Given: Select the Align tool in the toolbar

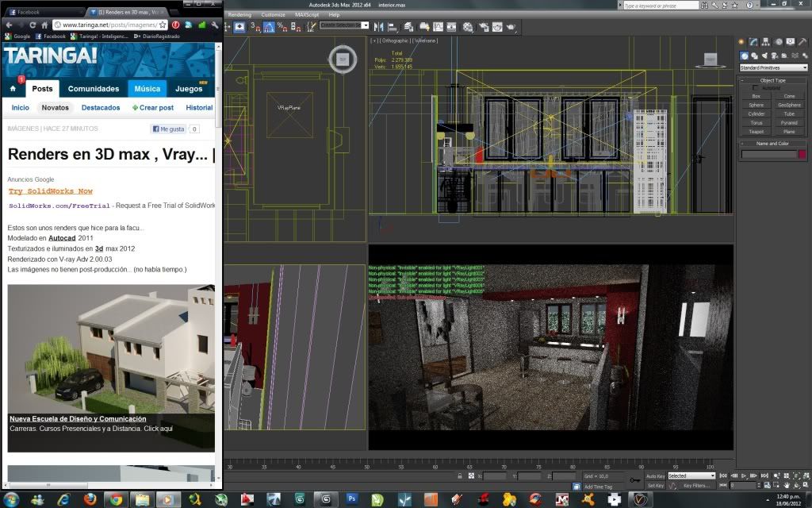Looking at the screenshot, I should pos(393,27).
